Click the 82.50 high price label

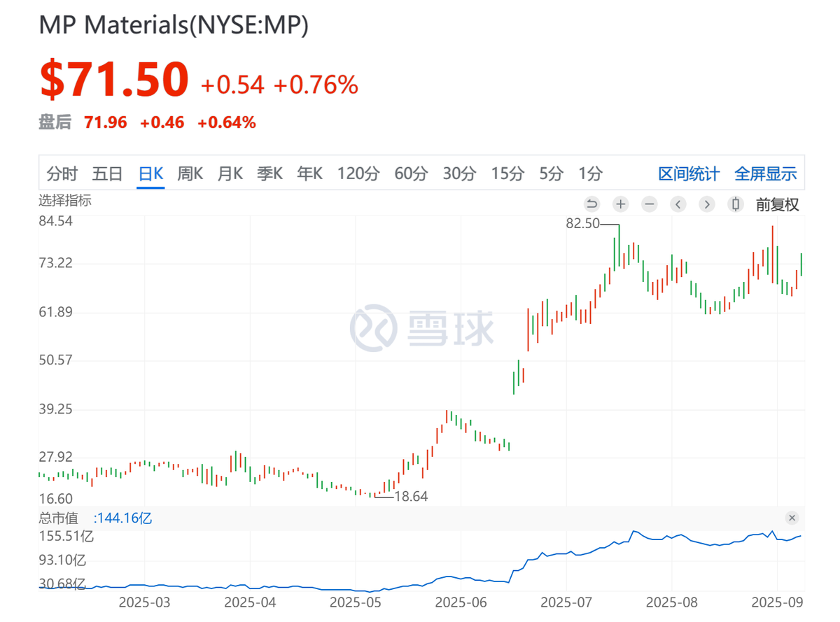click(x=582, y=224)
